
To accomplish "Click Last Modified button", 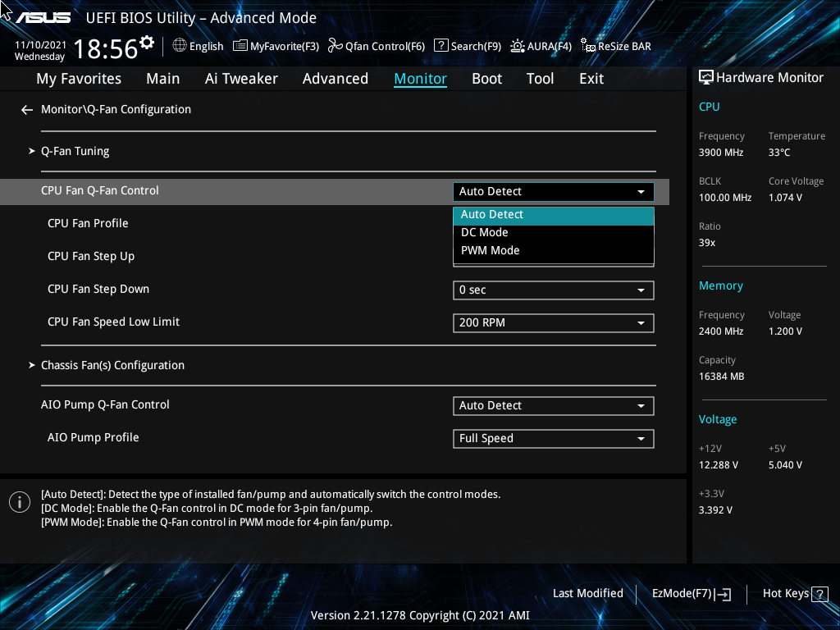I will pyautogui.click(x=587, y=594).
